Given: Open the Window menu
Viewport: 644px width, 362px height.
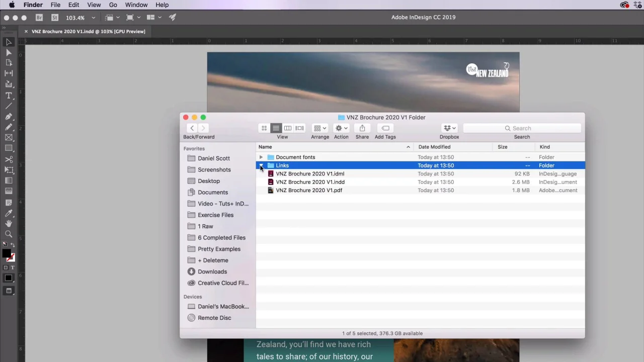Looking at the screenshot, I should coord(136,5).
